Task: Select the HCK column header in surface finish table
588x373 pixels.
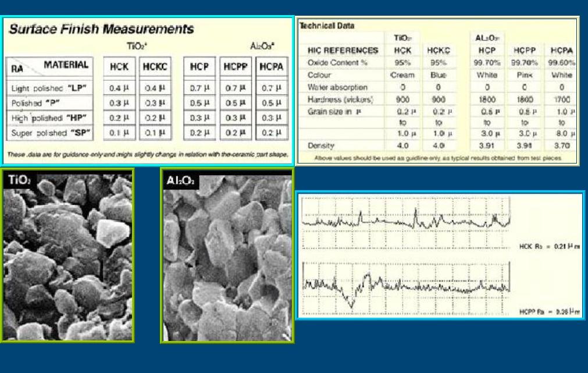Action: point(119,67)
